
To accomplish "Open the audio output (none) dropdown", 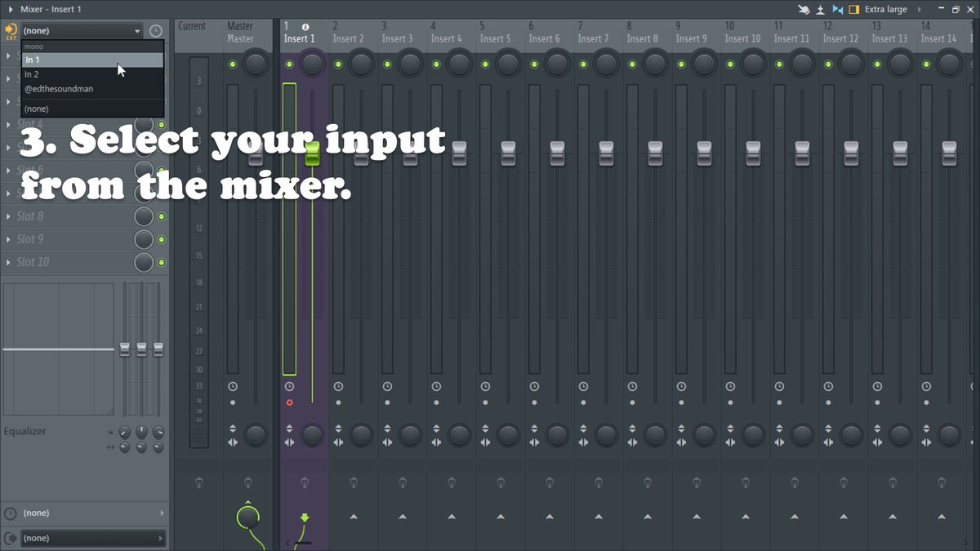I will click(92, 538).
